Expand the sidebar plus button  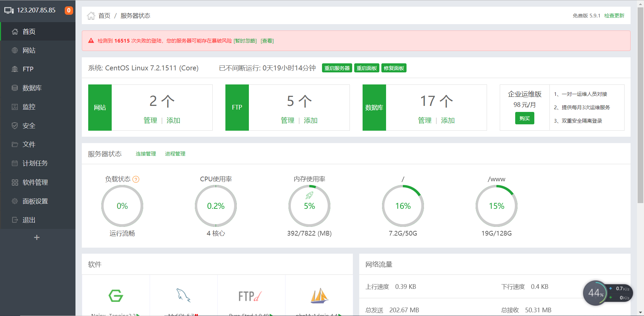pos(37,238)
